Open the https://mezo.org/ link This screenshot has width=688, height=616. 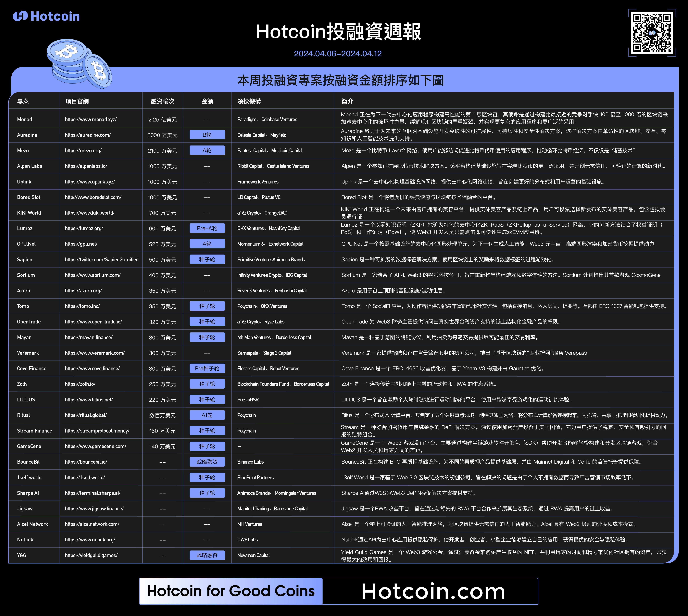coord(83,151)
